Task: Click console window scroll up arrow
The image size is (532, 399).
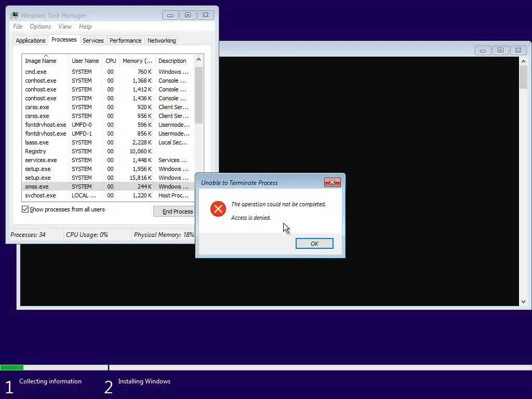Action: coord(523,61)
